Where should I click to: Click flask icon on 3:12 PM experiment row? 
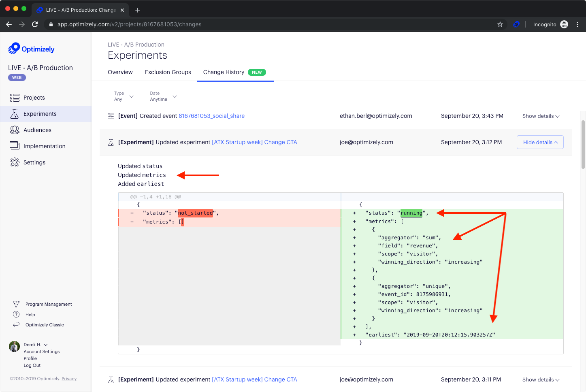click(111, 143)
